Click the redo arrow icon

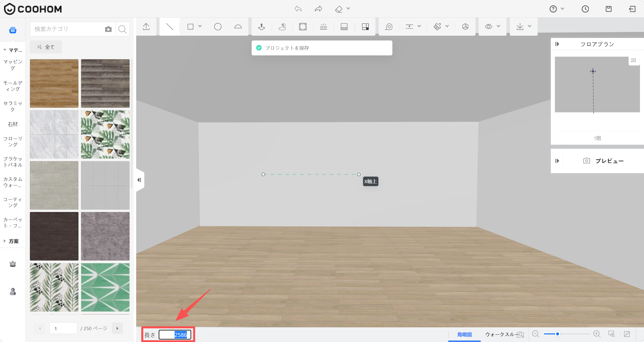318,9
